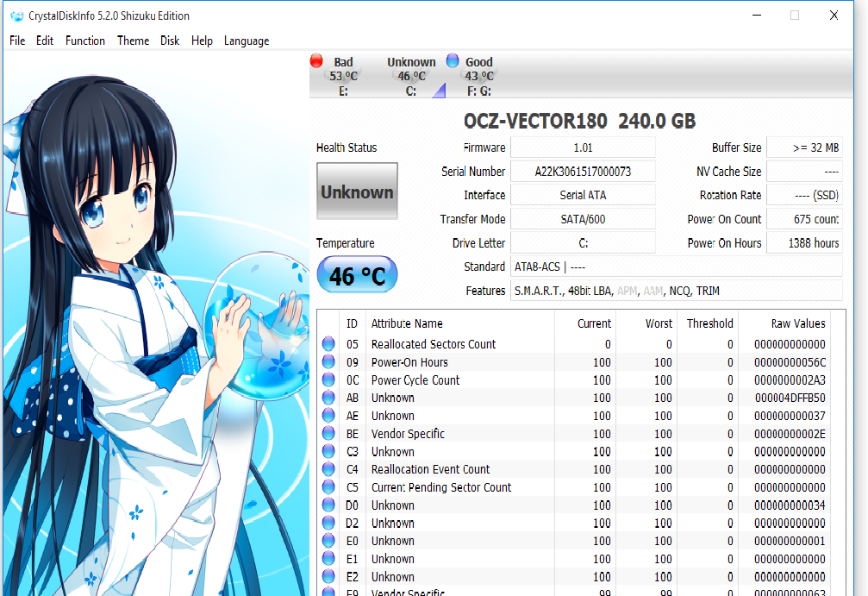Screen dimensions: 868x596
Task: Select the Reallocated Sectors Count row text
Action: pos(434,344)
